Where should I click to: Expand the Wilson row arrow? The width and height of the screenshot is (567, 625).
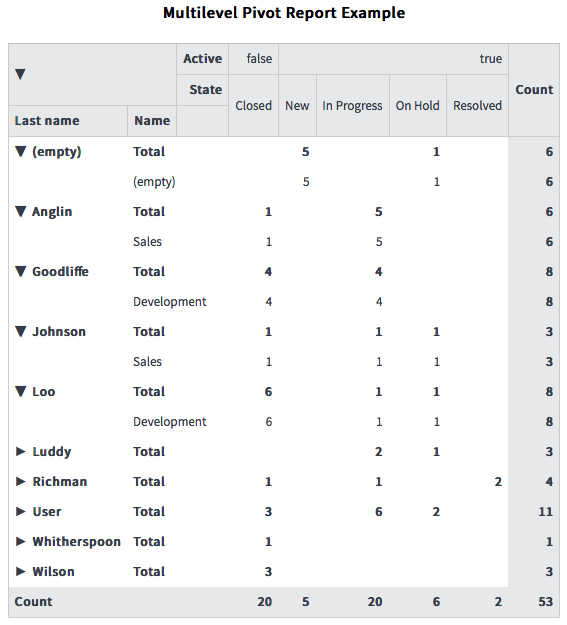coord(20,571)
